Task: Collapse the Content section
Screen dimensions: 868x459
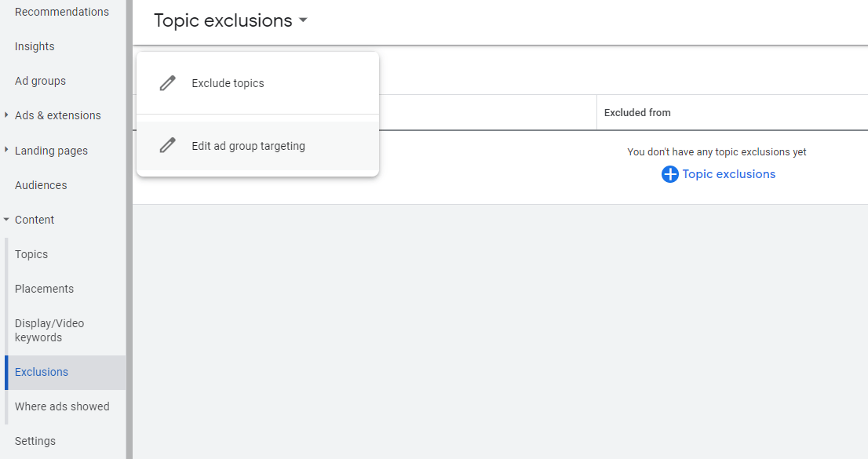Action: 6,220
